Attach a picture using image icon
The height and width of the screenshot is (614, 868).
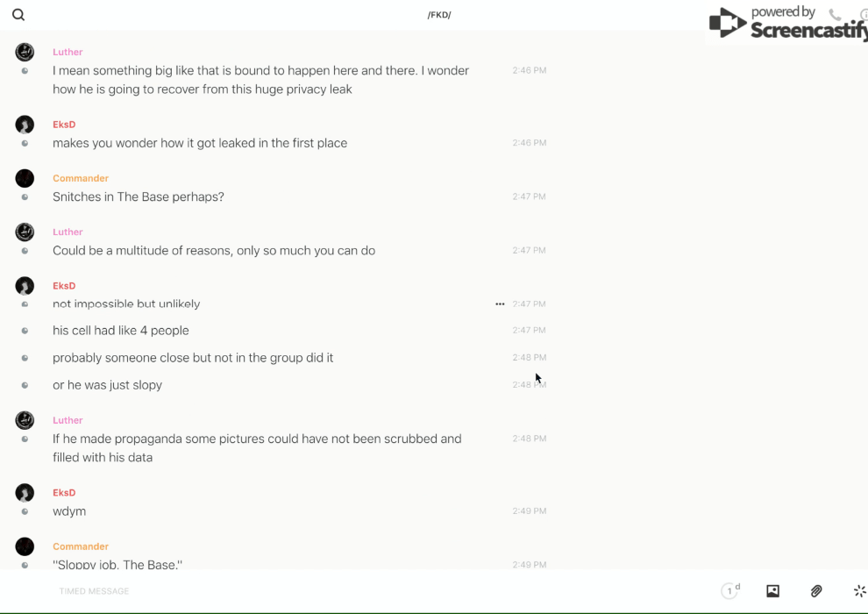[772, 591]
